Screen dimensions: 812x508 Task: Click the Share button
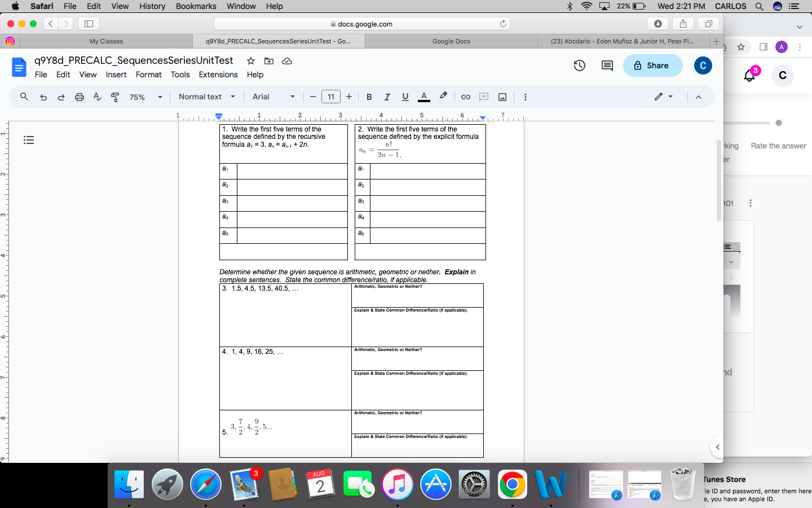[652, 65]
